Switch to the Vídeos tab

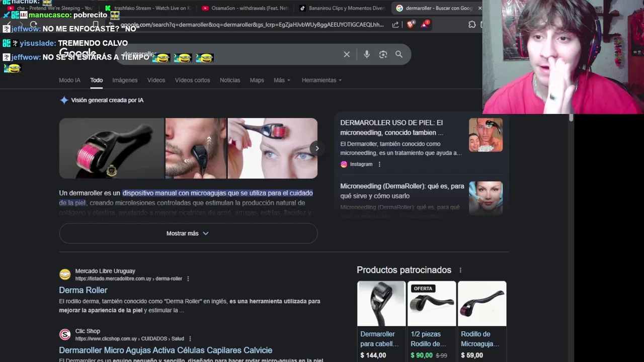tap(156, 80)
